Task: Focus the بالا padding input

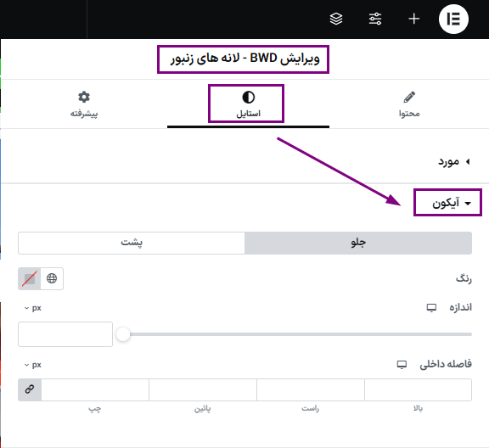Action: point(418,389)
